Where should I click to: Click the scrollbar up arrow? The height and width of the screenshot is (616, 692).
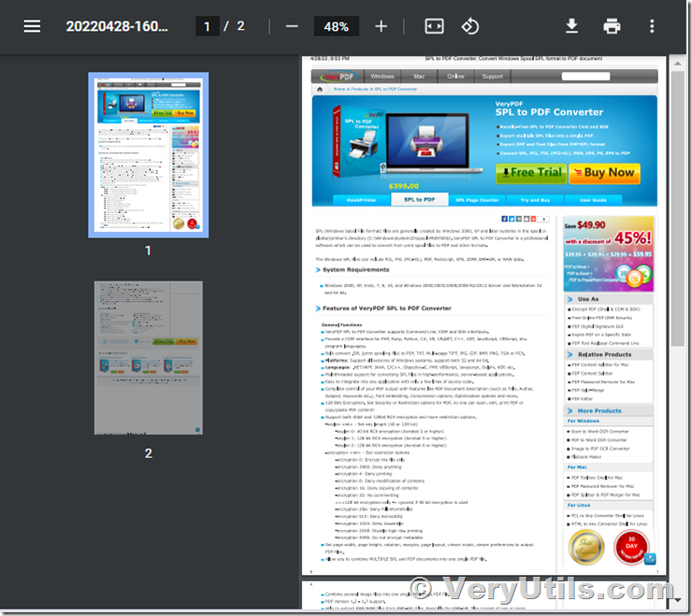tap(677, 64)
